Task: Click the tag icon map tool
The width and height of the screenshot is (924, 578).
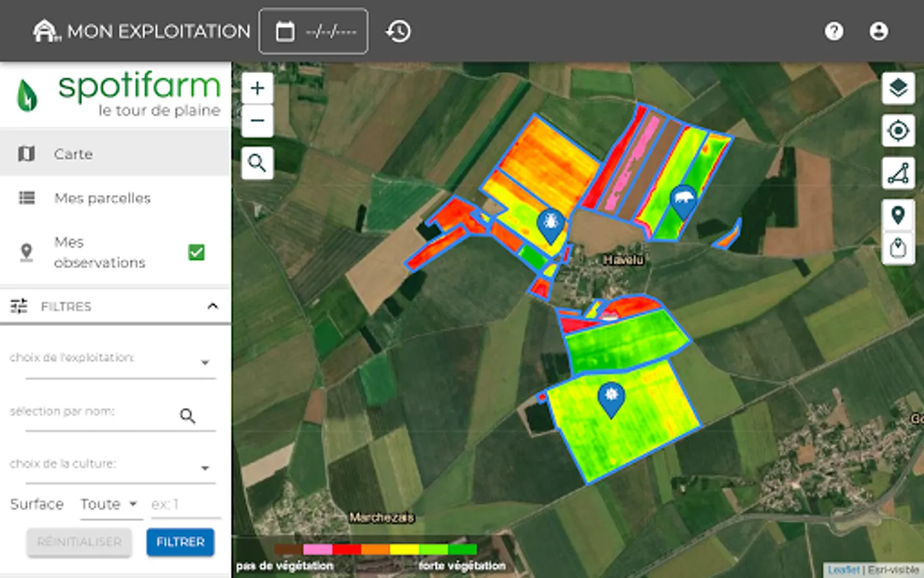Action: (x=898, y=248)
